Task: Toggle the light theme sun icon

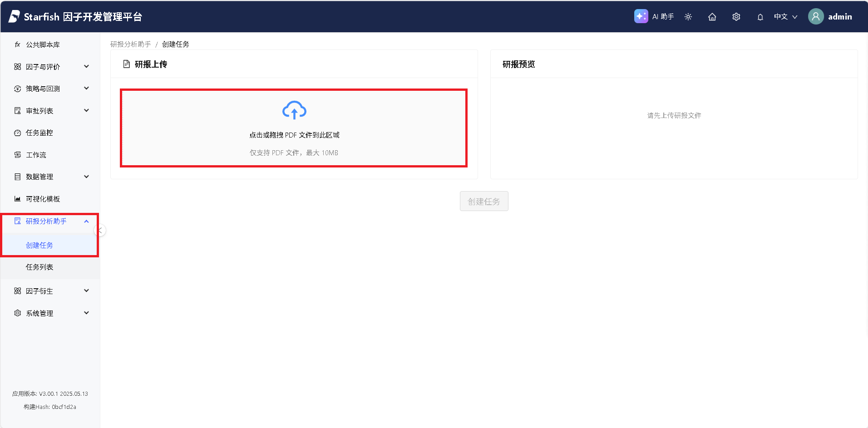Action: click(688, 17)
